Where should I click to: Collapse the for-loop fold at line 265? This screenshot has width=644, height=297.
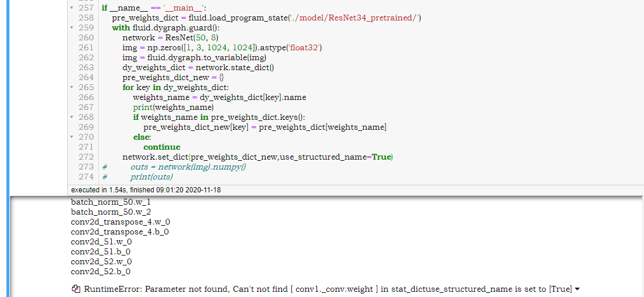[x=72, y=87]
